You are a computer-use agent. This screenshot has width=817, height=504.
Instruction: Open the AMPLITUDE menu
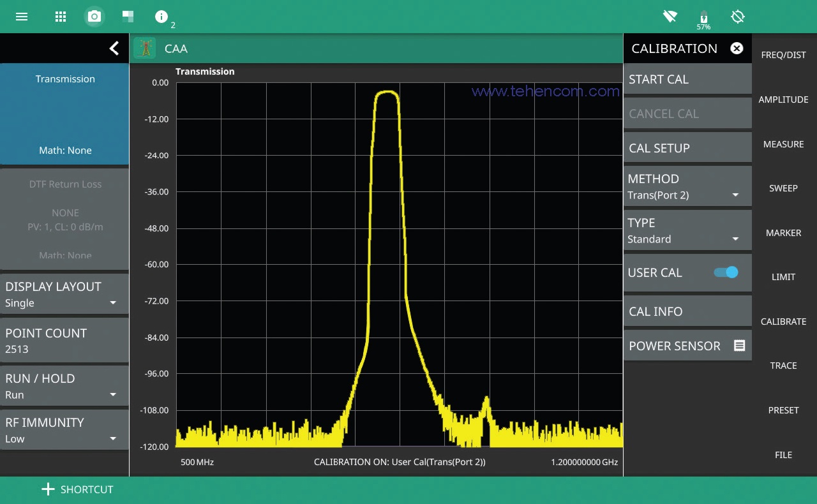tap(784, 100)
